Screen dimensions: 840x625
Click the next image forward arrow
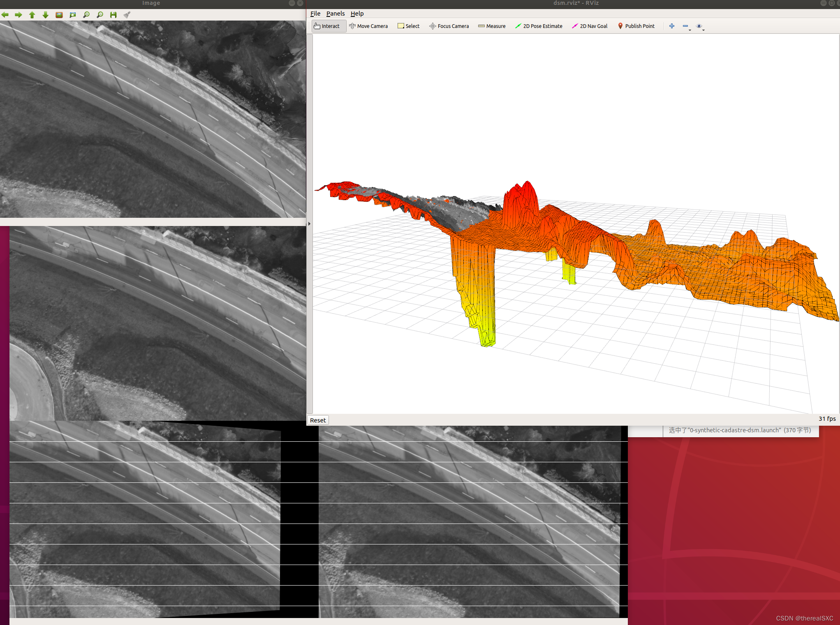click(19, 15)
